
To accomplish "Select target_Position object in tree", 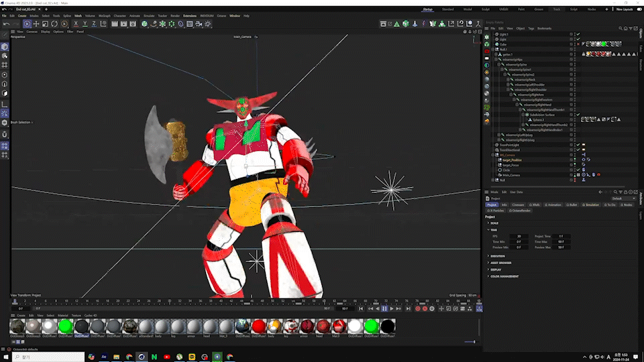I will pyautogui.click(x=512, y=160).
